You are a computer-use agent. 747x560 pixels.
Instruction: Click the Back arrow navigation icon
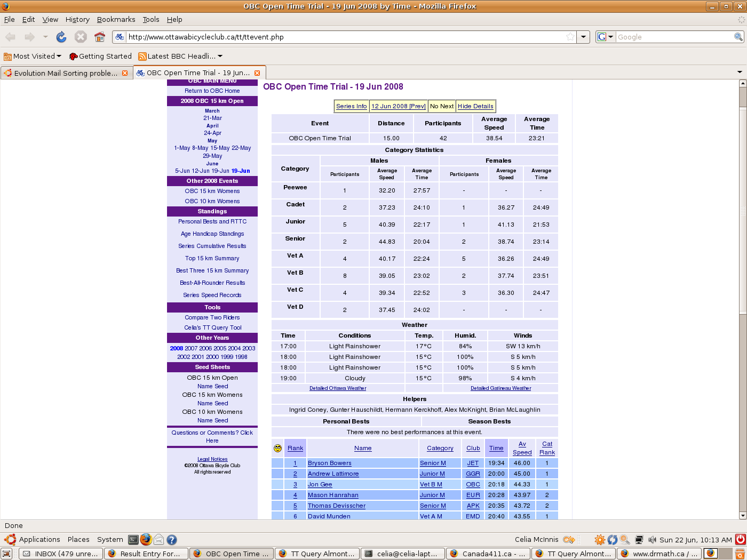tap(11, 37)
